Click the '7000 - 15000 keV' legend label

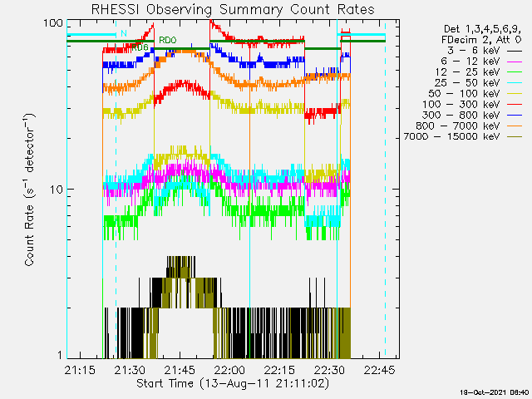point(451,136)
